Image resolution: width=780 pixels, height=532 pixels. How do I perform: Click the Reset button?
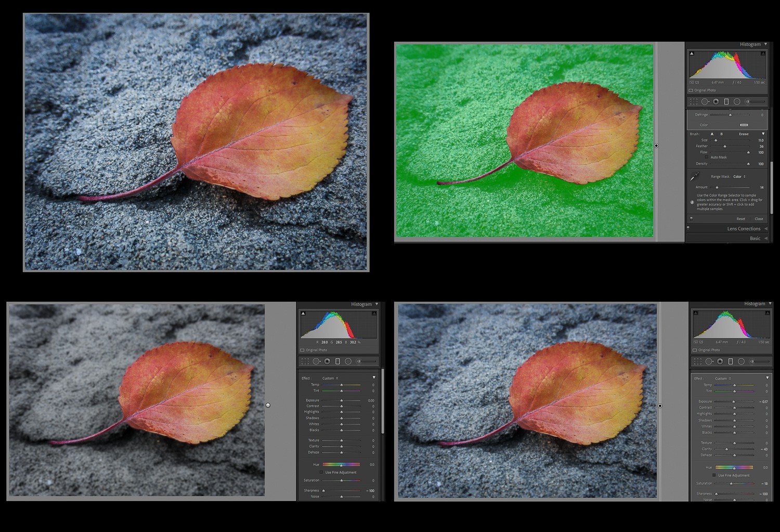[x=741, y=219]
